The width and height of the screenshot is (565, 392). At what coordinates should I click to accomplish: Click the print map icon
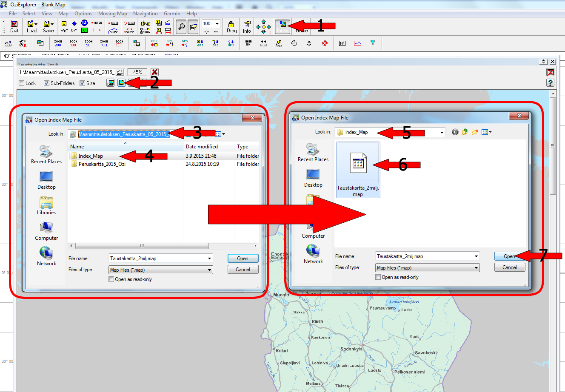(137, 43)
